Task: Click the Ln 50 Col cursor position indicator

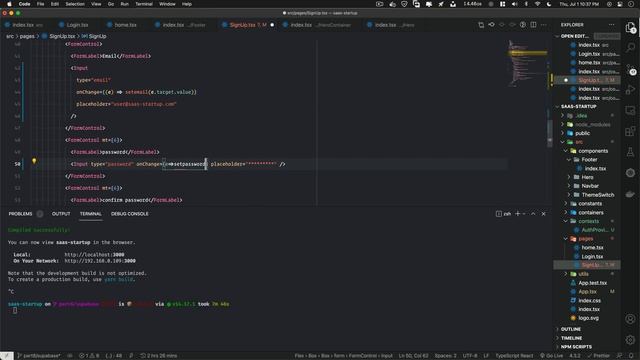Action: 413,356
